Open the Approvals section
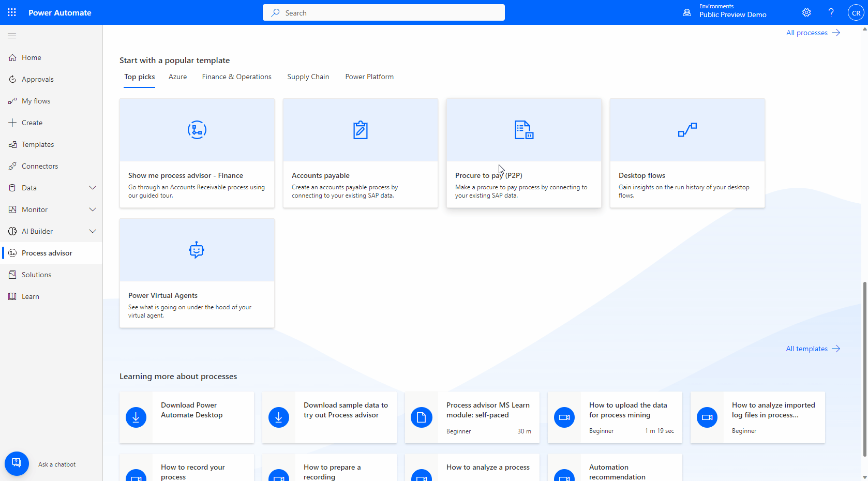Screen dimensions: 868x481 37,79
